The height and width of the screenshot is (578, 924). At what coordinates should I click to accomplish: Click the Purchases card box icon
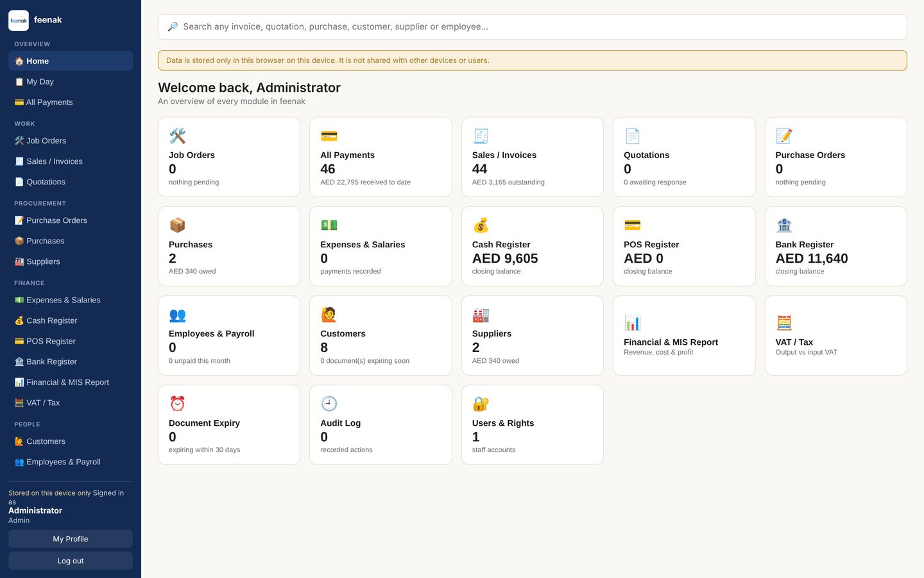click(x=177, y=225)
